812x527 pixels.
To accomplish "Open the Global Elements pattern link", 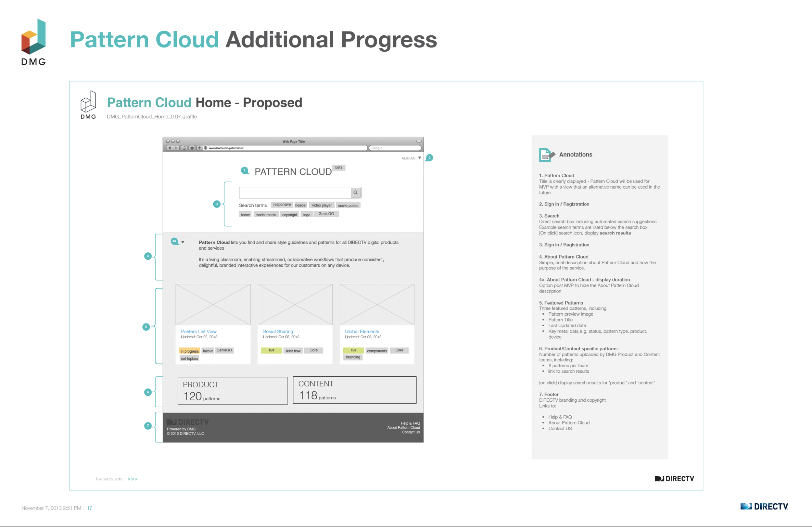I will coord(362,332).
